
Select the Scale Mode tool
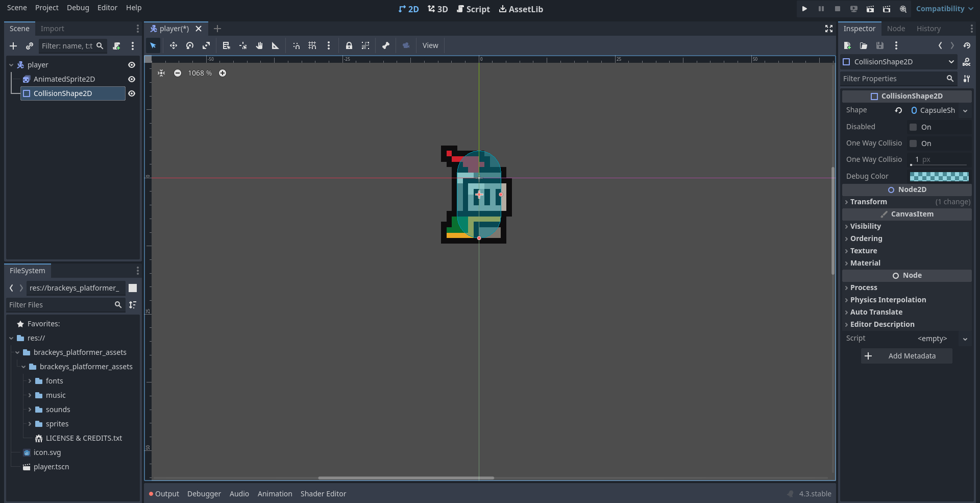[206, 45]
